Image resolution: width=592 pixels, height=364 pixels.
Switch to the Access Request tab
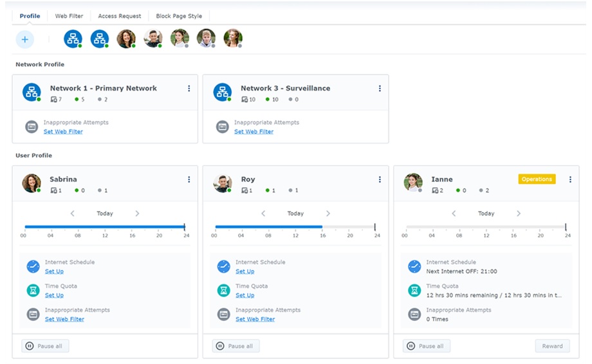pos(119,16)
